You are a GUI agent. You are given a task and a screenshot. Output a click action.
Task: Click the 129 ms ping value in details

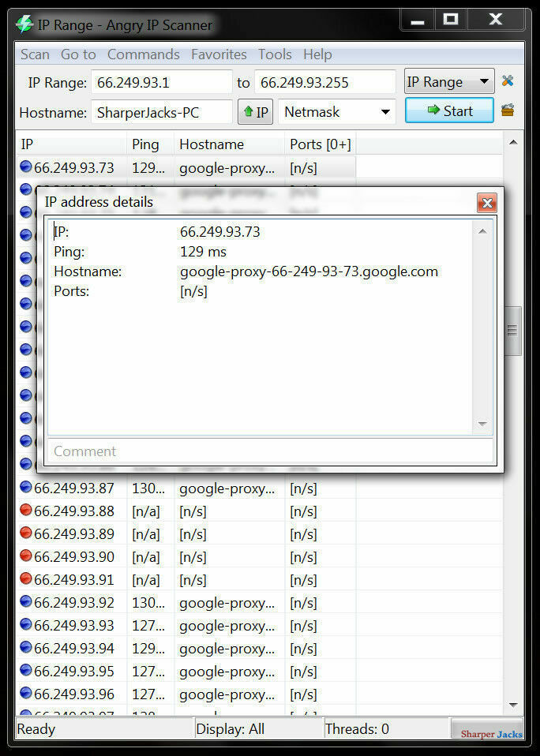tap(203, 252)
